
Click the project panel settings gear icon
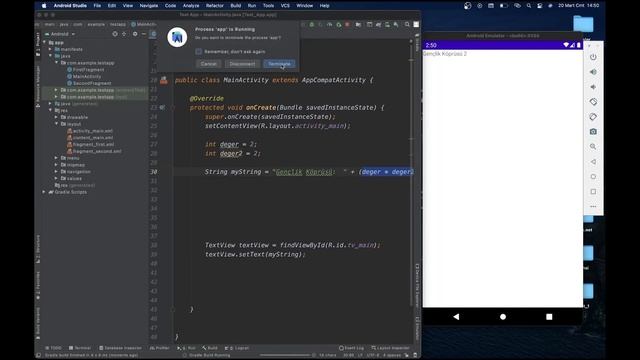tap(135, 34)
